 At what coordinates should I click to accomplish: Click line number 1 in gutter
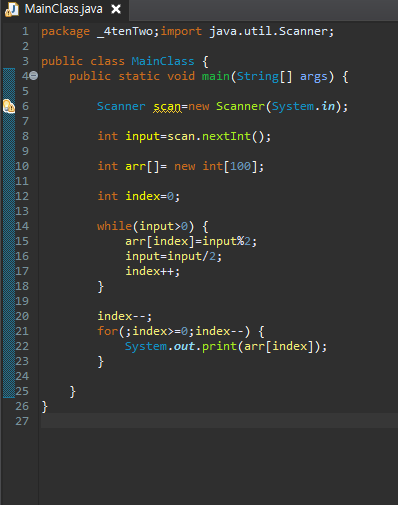click(25, 31)
